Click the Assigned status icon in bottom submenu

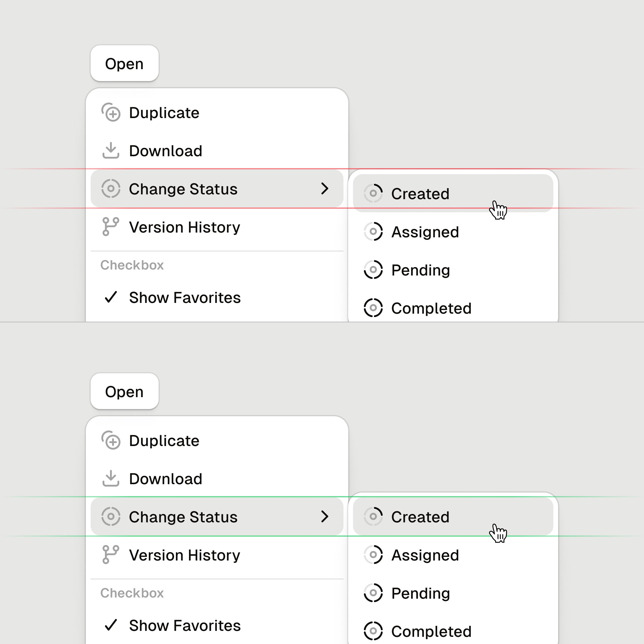(x=373, y=555)
